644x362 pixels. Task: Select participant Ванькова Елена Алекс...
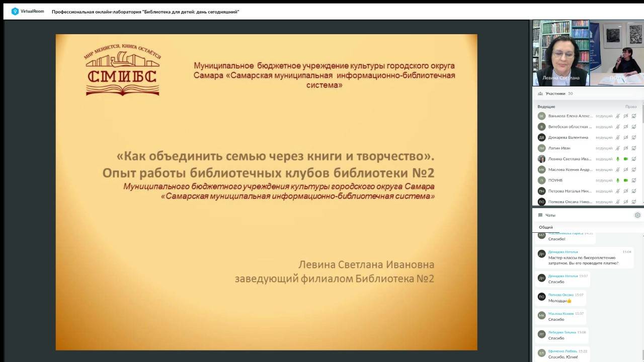pos(571,116)
